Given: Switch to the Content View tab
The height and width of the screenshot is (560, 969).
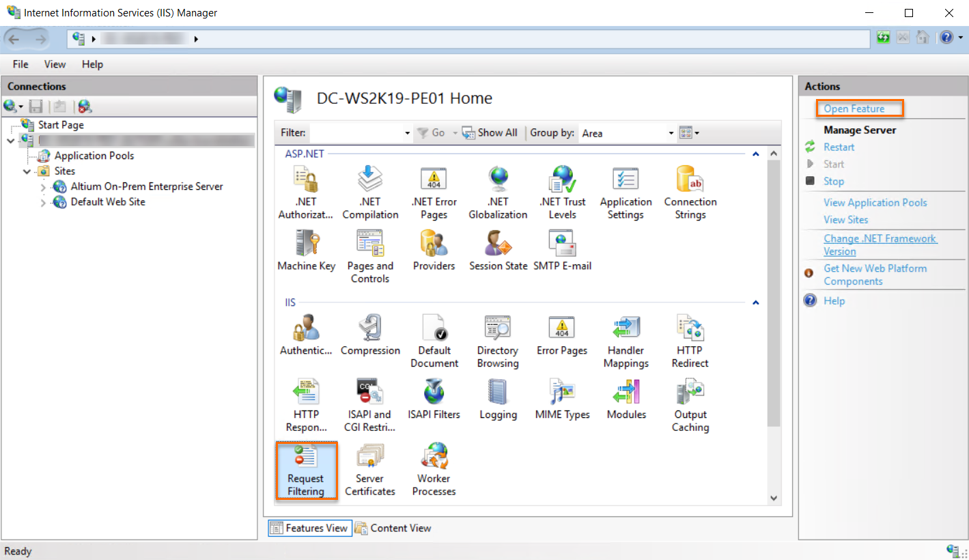Looking at the screenshot, I should click(393, 528).
